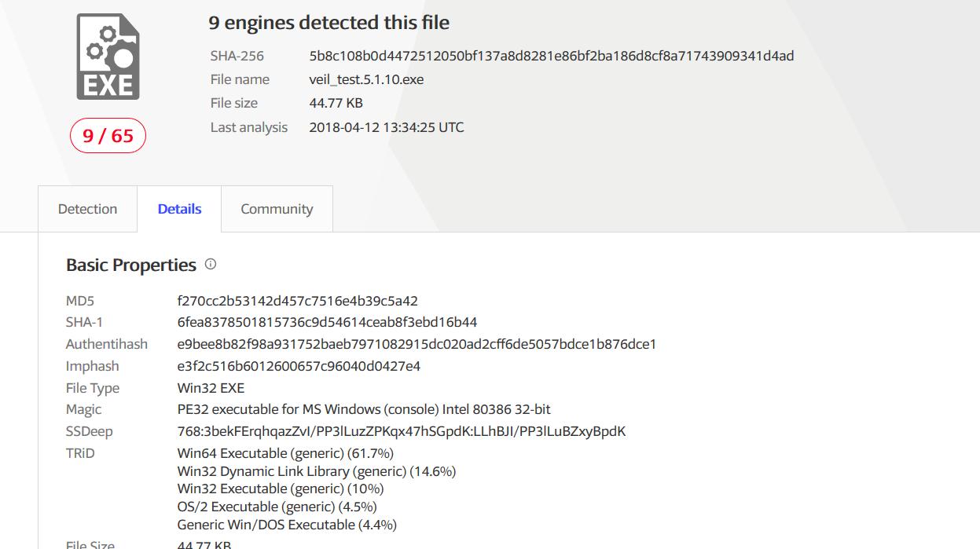The image size is (980, 549).
Task: Click the Win64 Executable (generic) TRiD entry
Action: tap(285, 453)
